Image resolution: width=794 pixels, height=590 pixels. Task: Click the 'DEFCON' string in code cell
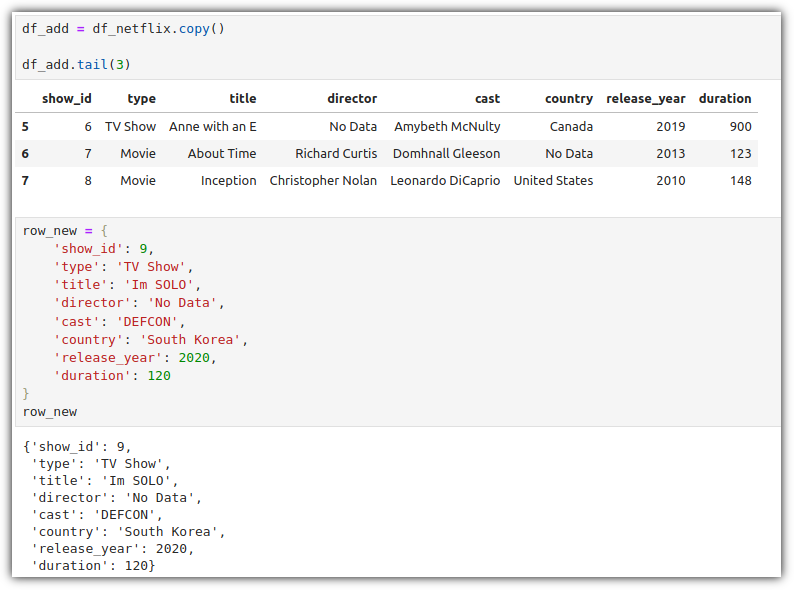pyautogui.click(x=147, y=322)
